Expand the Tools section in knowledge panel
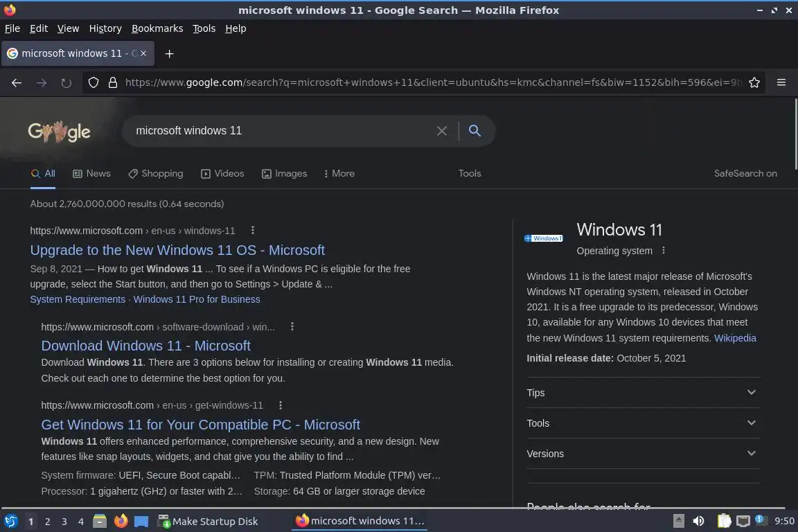This screenshot has width=798, height=532. [x=642, y=423]
